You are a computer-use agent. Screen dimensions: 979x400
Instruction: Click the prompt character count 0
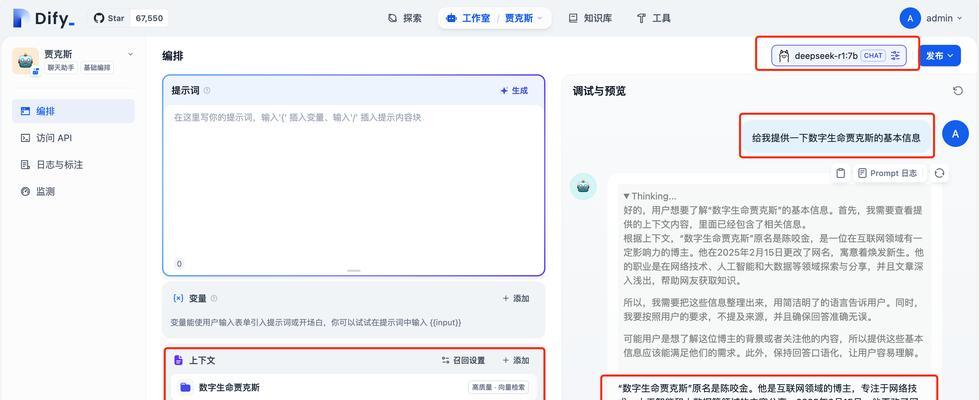[179, 264]
